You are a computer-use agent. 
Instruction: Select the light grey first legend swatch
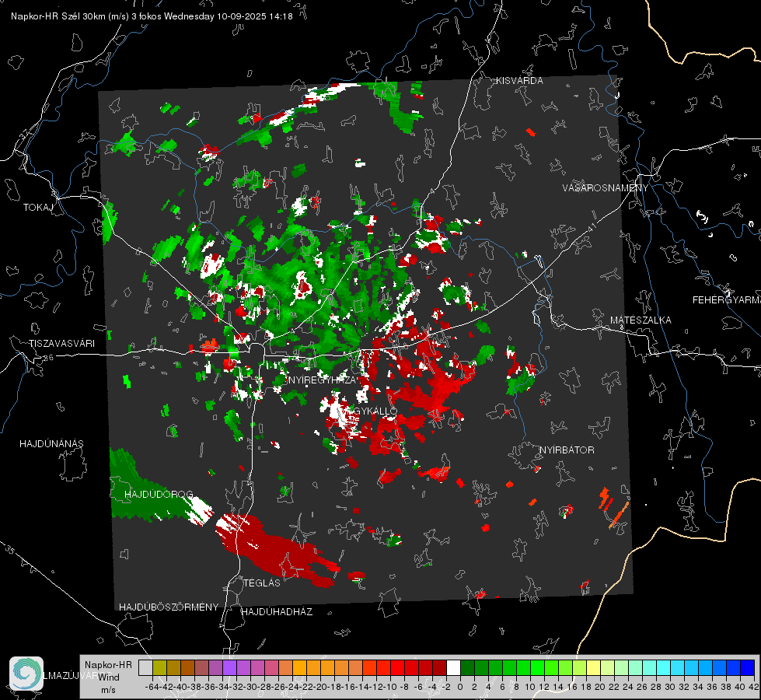point(145,667)
